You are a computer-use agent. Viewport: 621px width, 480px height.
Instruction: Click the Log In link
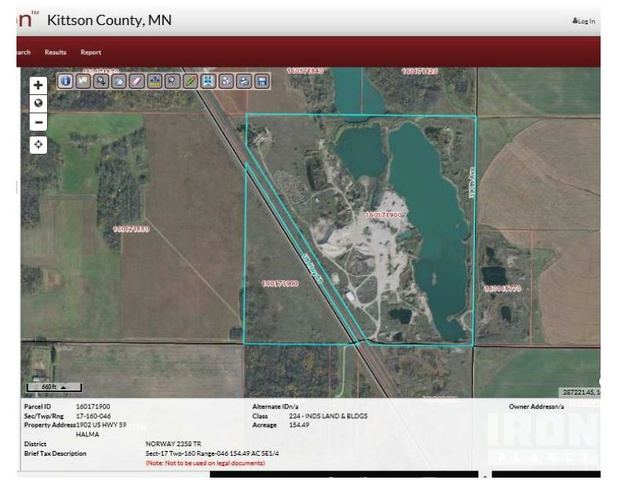point(584,21)
